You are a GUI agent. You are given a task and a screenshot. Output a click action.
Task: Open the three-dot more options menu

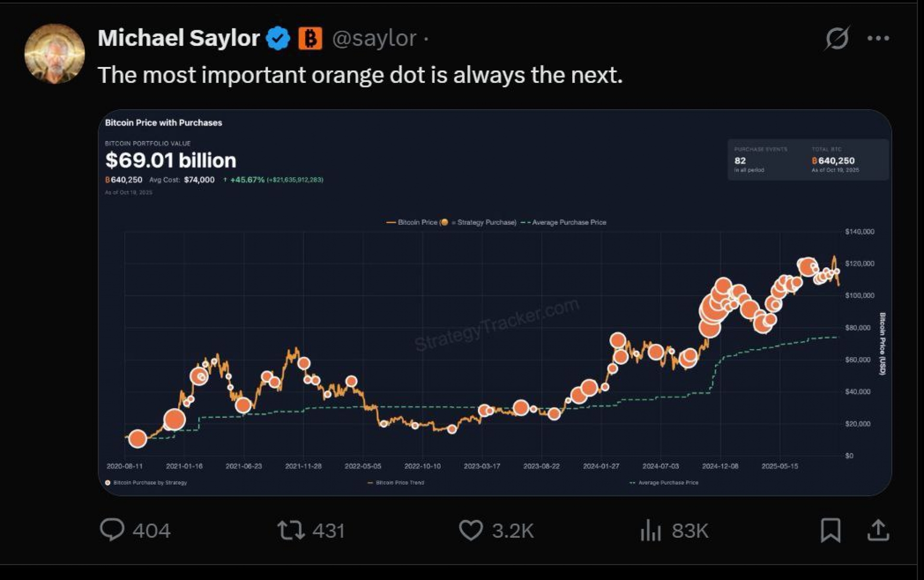878,38
